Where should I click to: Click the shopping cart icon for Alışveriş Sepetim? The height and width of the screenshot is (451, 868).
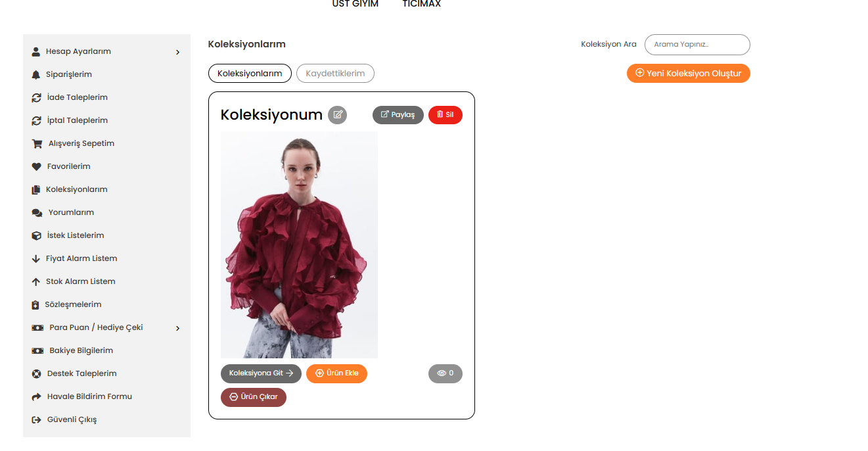click(x=37, y=143)
